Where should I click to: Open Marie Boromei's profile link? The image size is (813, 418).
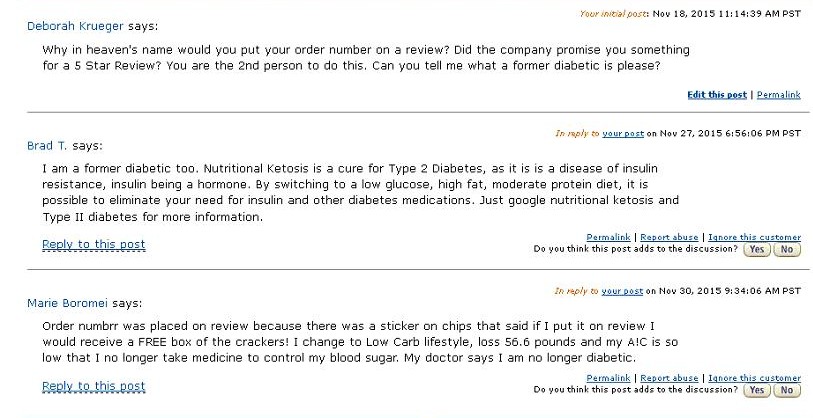tap(67, 303)
